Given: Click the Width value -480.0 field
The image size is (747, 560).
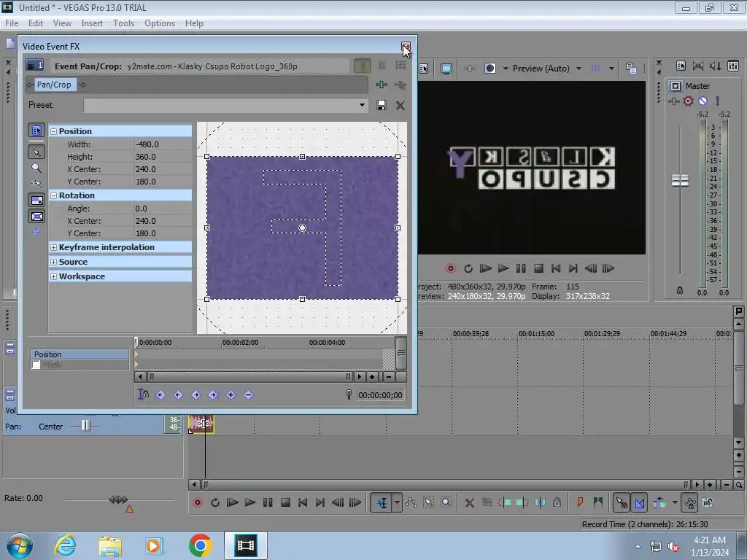Looking at the screenshot, I should (x=163, y=144).
